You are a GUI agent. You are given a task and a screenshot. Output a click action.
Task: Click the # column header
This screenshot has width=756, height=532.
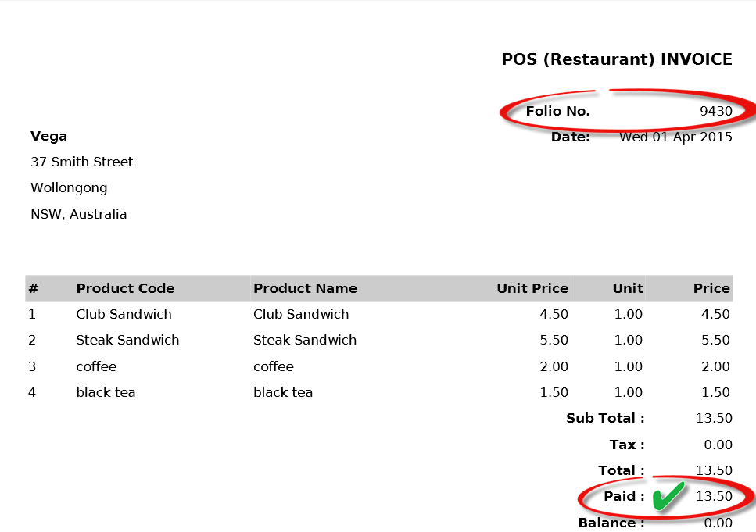[34, 288]
